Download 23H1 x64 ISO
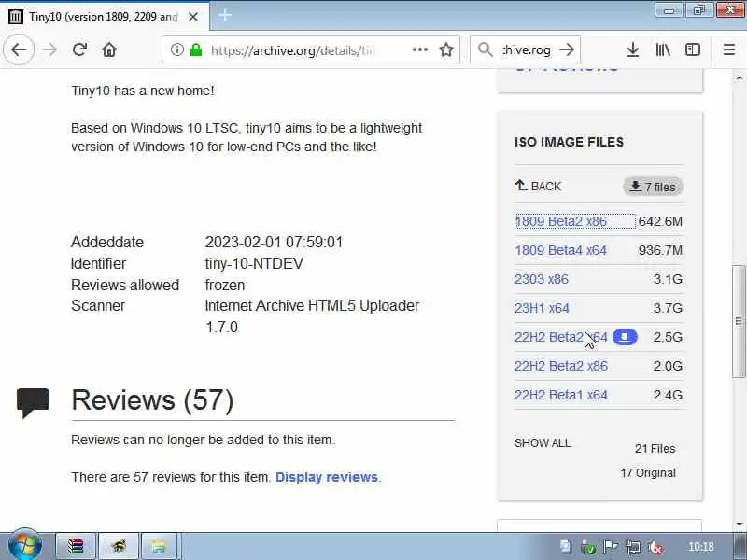747x560 pixels. click(542, 308)
